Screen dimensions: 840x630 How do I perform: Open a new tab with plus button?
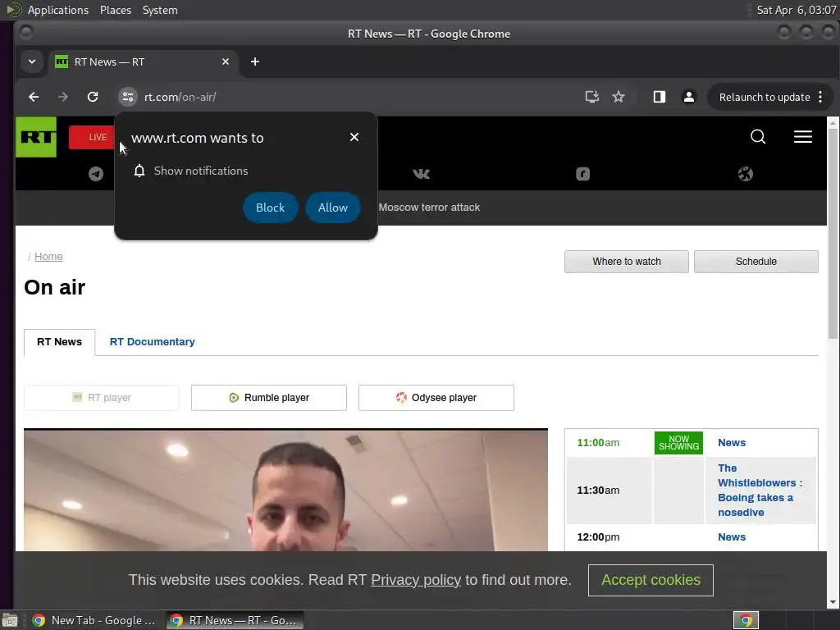click(x=255, y=62)
